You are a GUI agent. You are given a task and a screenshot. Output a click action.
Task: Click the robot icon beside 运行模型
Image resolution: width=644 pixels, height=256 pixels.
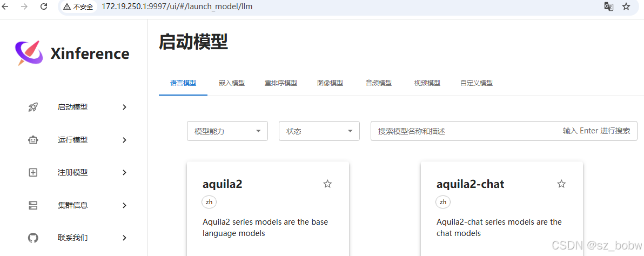click(33, 140)
